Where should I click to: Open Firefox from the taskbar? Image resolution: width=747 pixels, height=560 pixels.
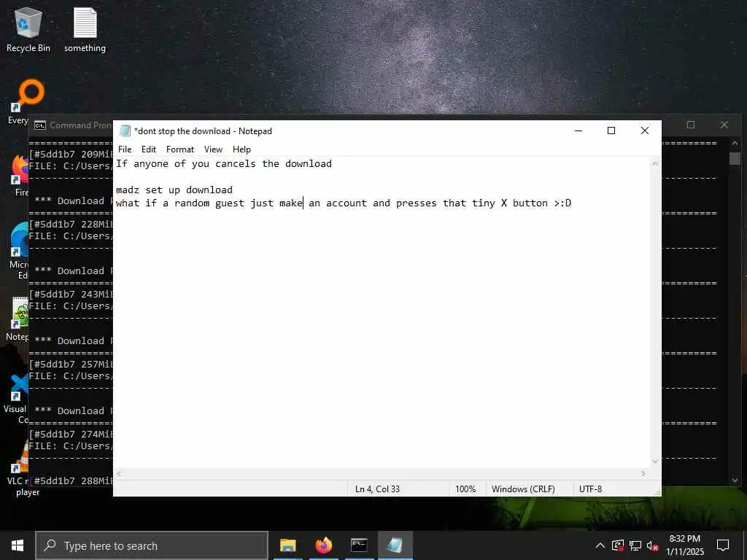click(323, 545)
